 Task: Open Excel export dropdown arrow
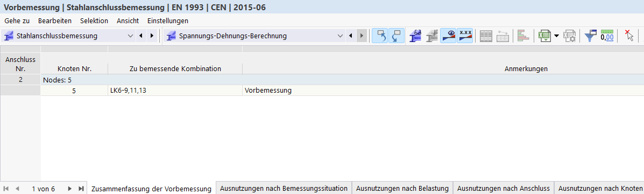(x=556, y=36)
